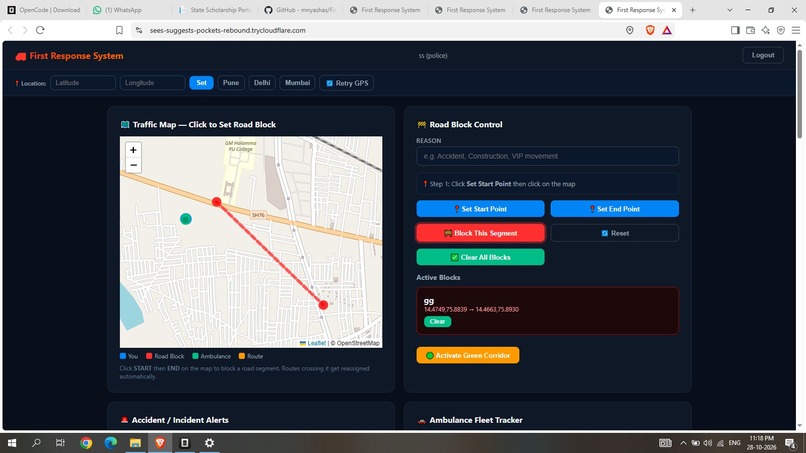Choose the Mumbai location preset
806x453 pixels.
pos(297,83)
